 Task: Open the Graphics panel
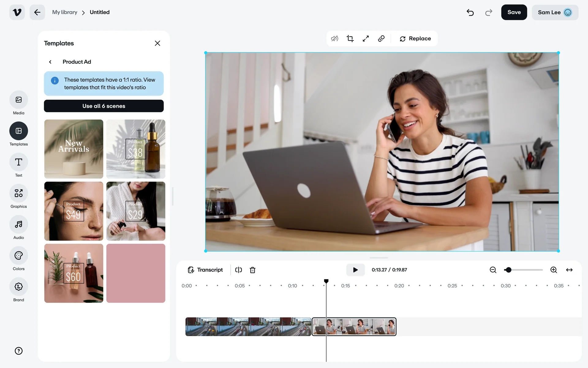pos(19,194)
